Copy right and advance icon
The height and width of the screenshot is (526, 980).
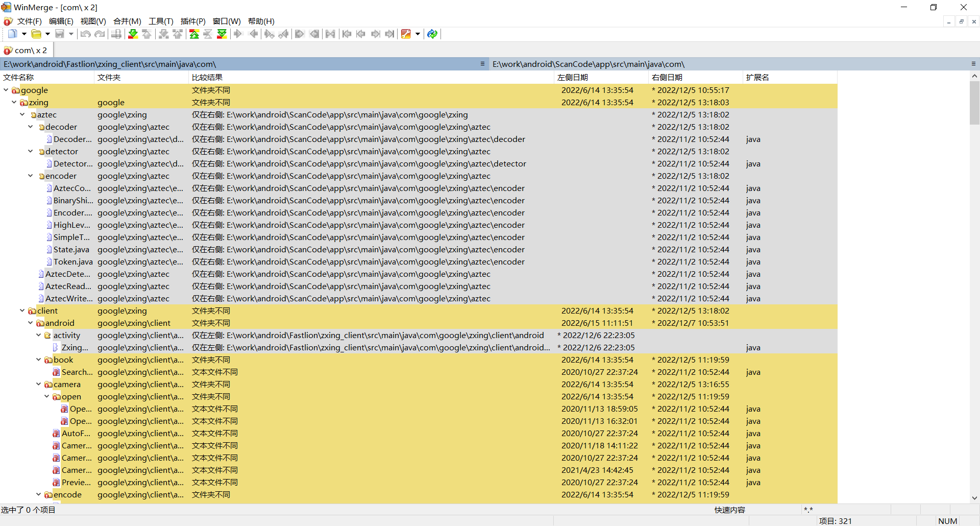point(269,34)
